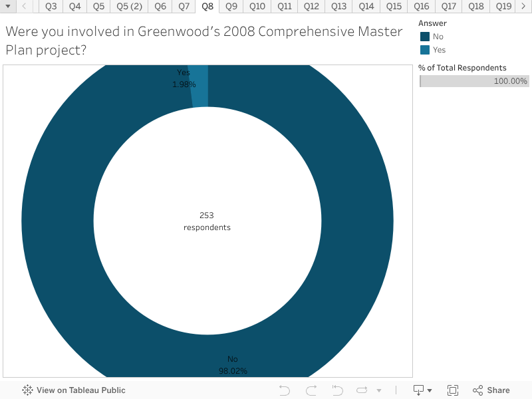
Task: Expand the refresh options caret
Action: (379, 390)
